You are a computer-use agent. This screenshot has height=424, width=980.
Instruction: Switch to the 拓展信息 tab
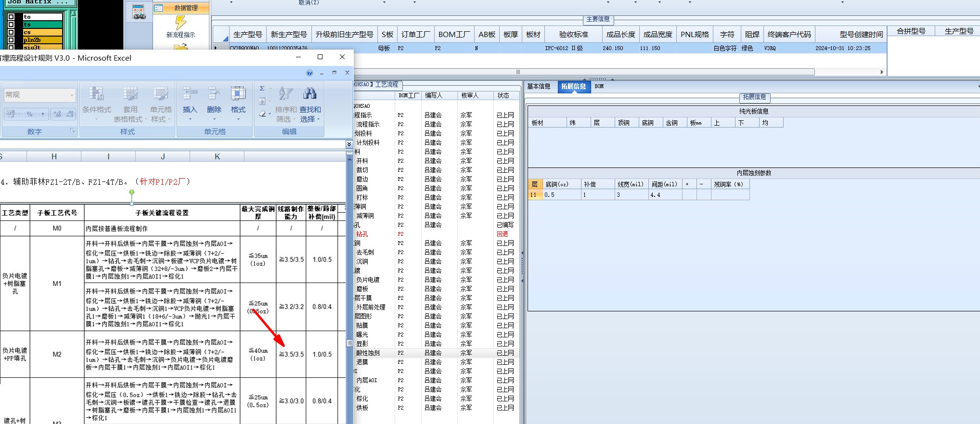click(x=573, y=87)
